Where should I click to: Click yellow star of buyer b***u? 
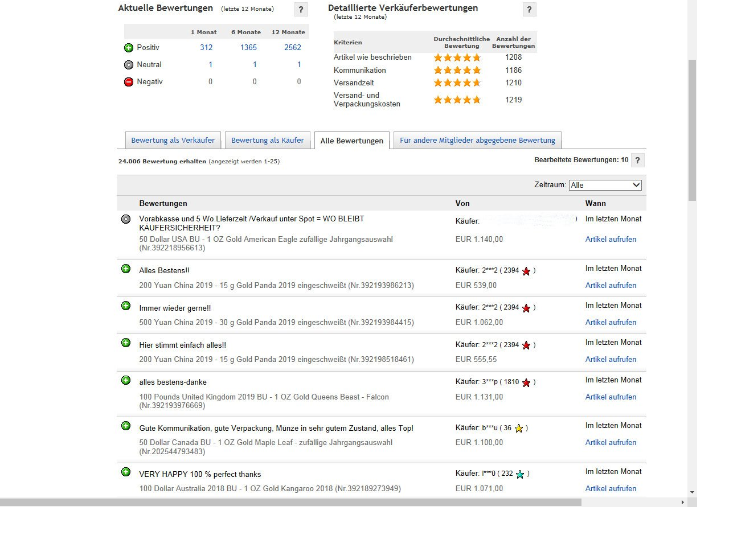[519, 429]
